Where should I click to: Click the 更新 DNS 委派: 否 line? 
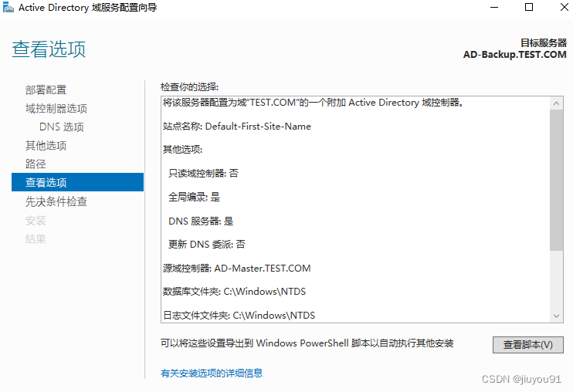(x=206, y=244)
